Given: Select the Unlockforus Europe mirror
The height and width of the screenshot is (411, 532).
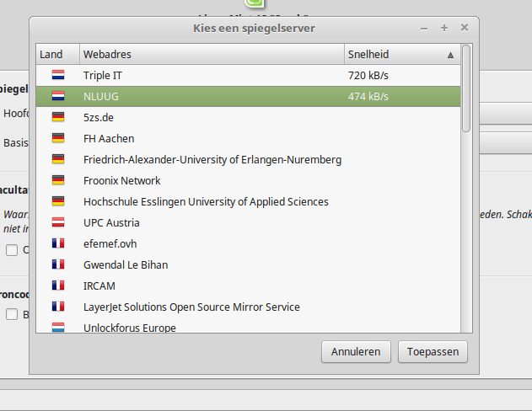Looking at the screenshot, I should pyautogui.click(x=248, y=325).
